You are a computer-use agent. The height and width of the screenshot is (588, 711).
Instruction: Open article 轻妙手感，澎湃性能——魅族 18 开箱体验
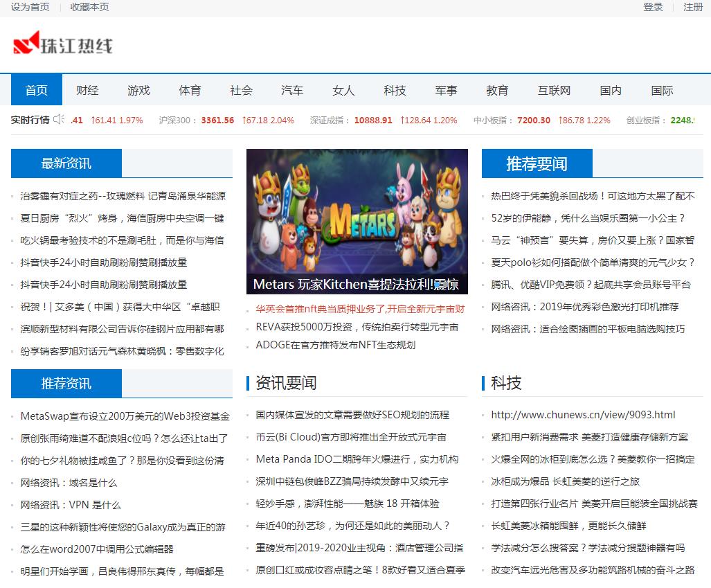click(348, 504)
